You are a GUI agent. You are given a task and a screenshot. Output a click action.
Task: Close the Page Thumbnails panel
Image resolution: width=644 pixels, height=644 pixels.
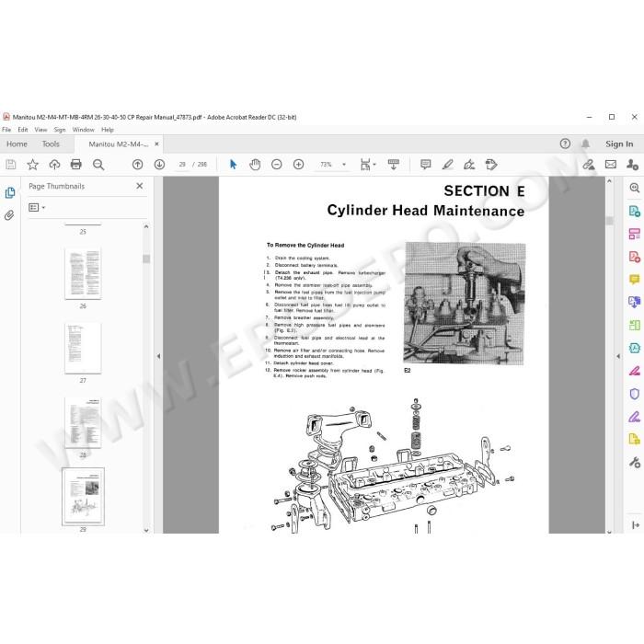point(140,186)
